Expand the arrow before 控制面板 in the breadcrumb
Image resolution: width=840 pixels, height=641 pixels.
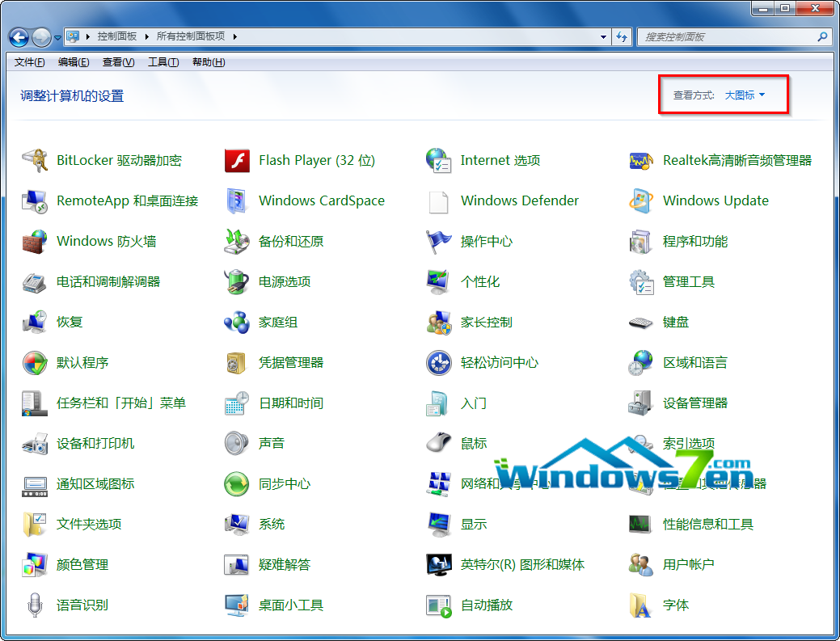[87, 36]
